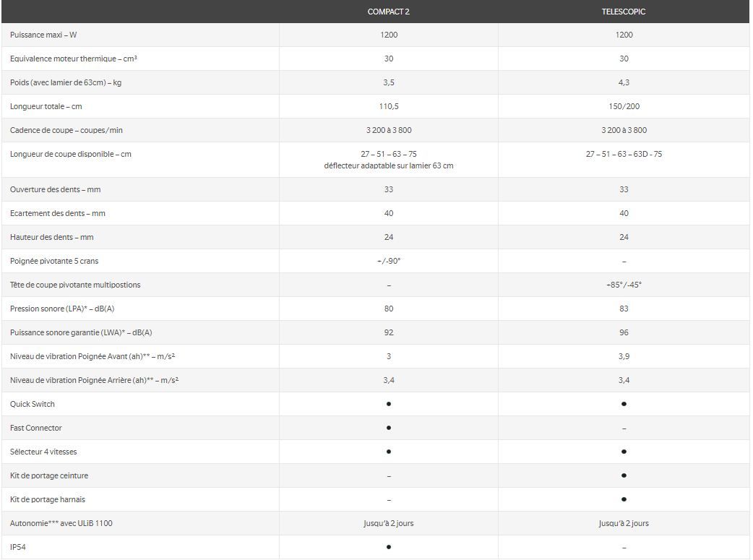The width and height of the screenshot is (753, 560).
Task: Click the Compact 2 handle rotation value +/-90°
Action: tap(389, 261)
